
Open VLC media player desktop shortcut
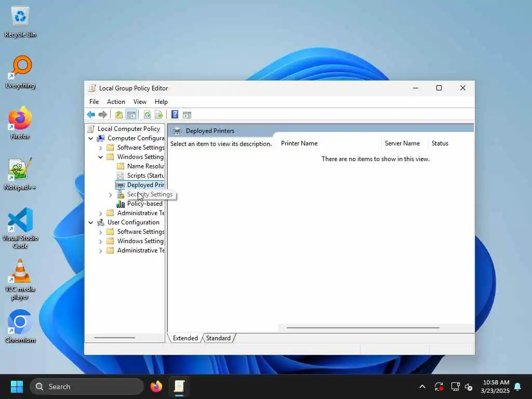[20, 280]
